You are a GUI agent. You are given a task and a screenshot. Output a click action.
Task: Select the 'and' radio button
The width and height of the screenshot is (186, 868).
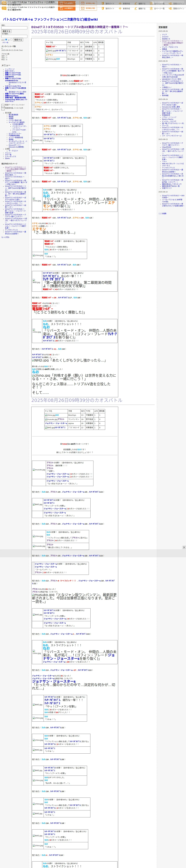coord(6,39)
